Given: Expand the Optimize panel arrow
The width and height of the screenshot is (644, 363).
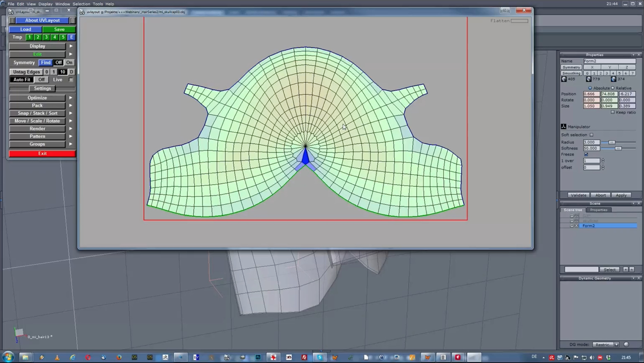Looking at the screenshot, I should pos(71,98).
